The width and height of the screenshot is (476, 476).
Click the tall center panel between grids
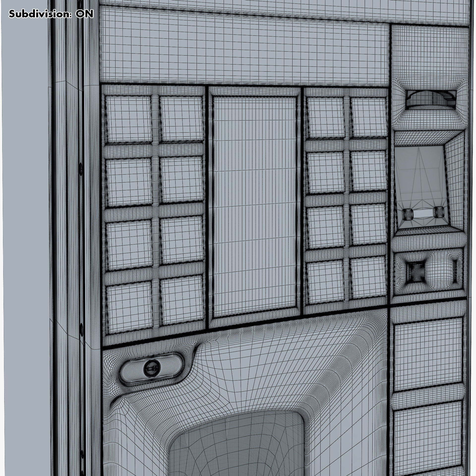(255, 207)
